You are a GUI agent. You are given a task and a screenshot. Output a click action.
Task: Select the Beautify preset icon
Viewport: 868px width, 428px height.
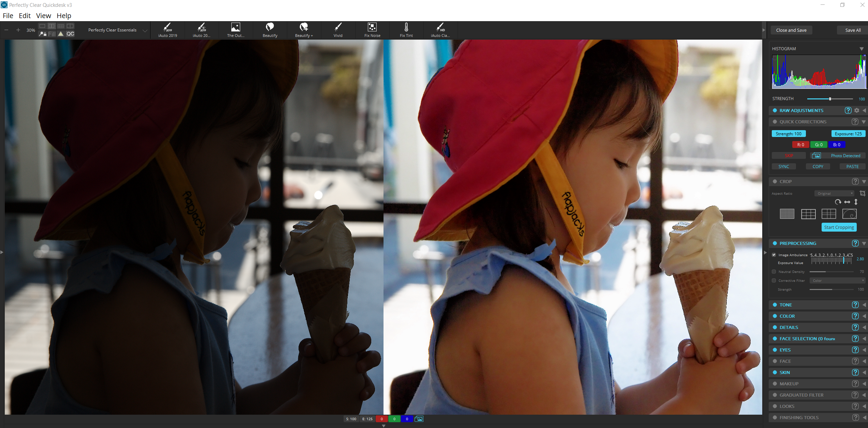click(270, 30)
